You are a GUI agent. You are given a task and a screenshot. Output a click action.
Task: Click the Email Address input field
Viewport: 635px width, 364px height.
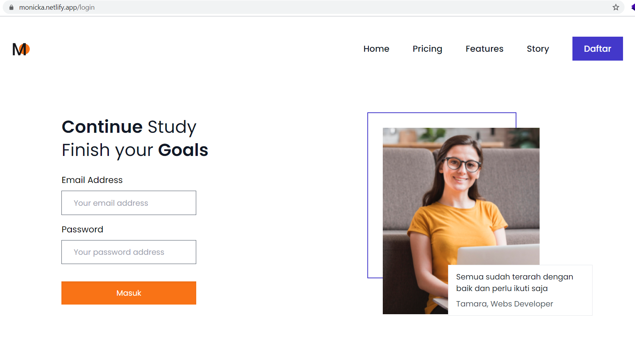[x=129, y=203]
